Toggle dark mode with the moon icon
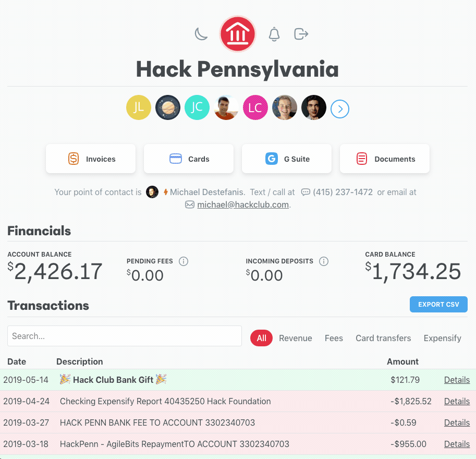 coord(201,34)
